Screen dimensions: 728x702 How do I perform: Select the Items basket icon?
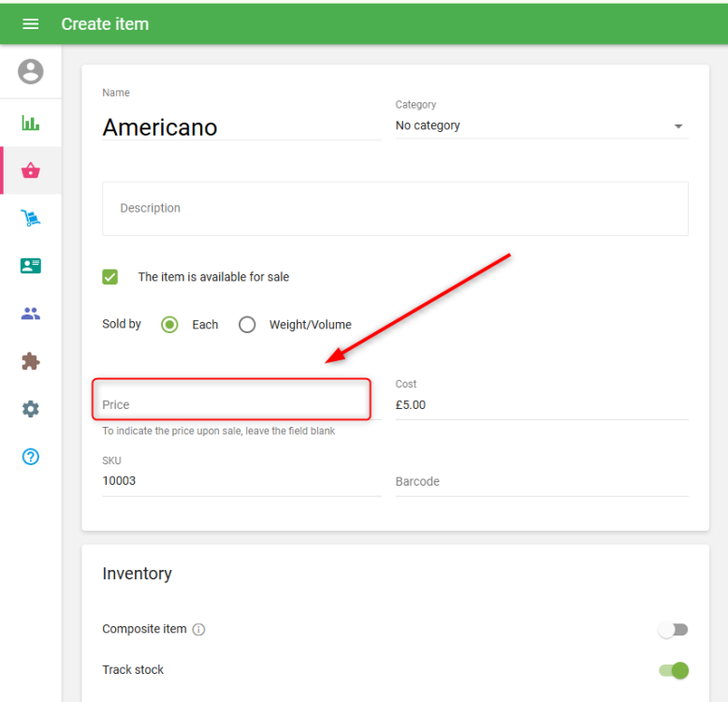pos(31,170)
